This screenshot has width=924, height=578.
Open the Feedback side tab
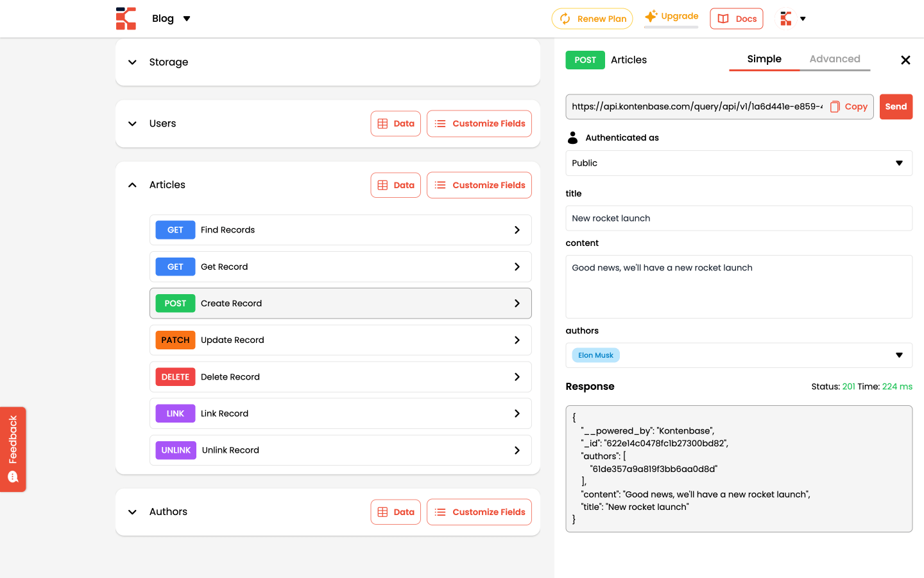tap(13, 449)
